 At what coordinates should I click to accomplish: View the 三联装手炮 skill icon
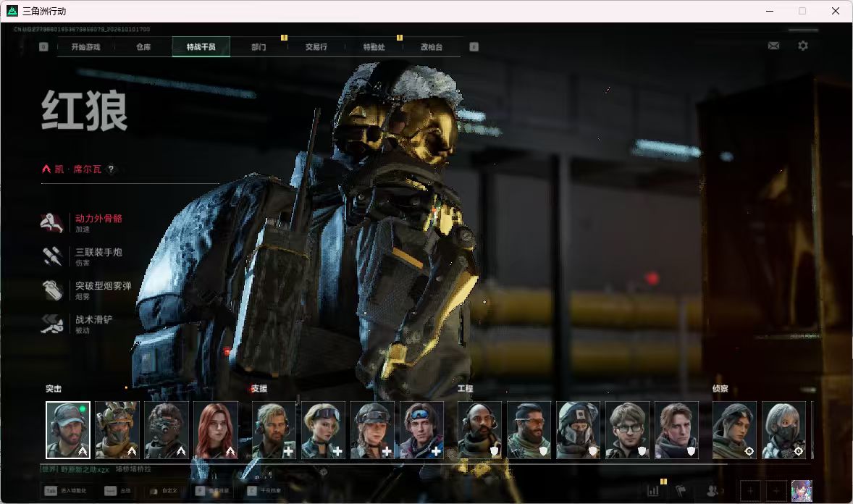point(52,256)
